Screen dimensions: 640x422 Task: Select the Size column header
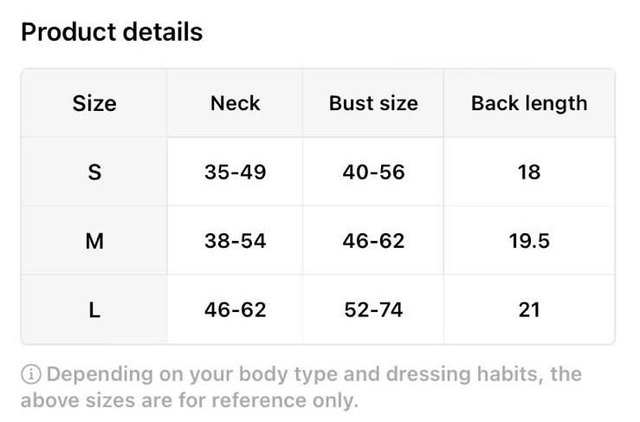[x=94, y=103]
